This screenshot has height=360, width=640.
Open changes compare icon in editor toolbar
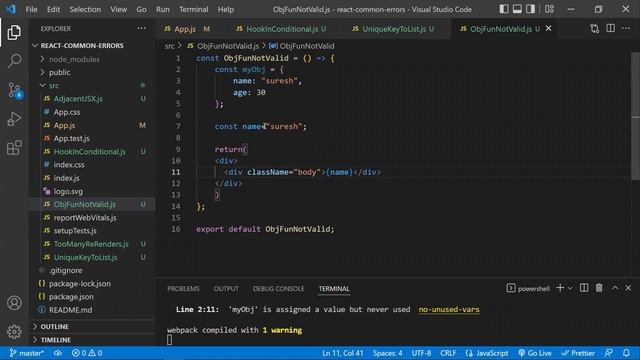tap(595, 29)
